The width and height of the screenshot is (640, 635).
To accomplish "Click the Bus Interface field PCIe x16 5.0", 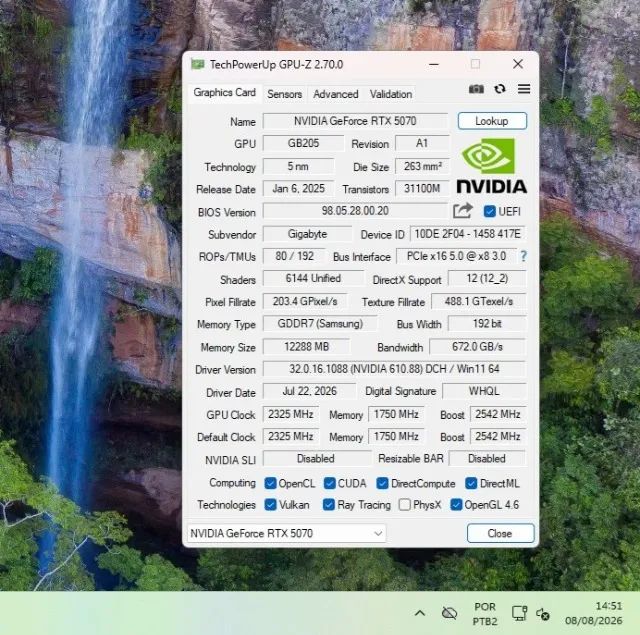I will pos(456,256).
